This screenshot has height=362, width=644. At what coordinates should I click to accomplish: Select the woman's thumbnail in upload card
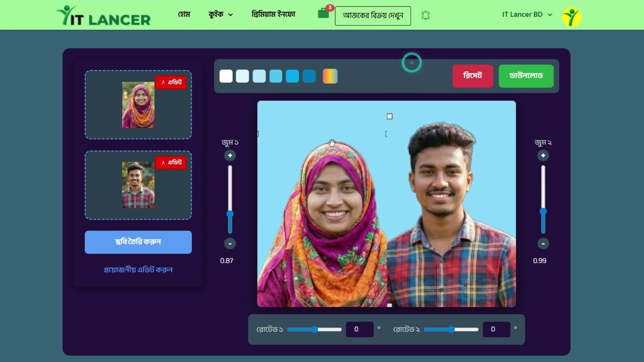click(138, 105)
